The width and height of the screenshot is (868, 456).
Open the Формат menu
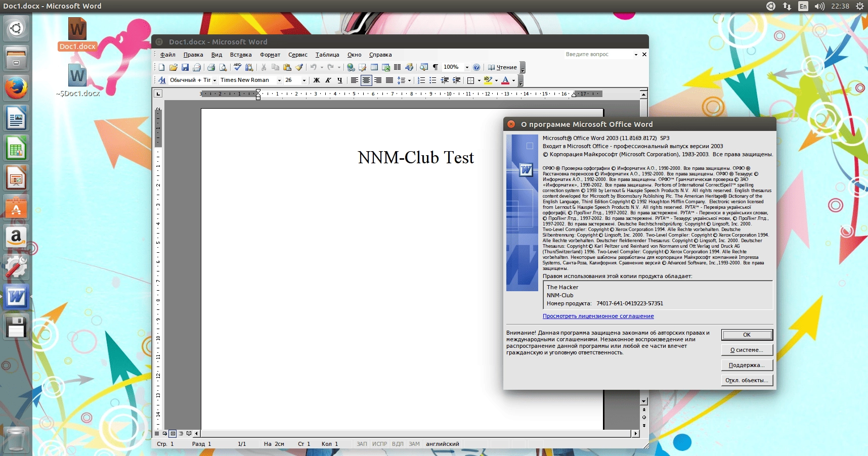(x=270, y=55)
